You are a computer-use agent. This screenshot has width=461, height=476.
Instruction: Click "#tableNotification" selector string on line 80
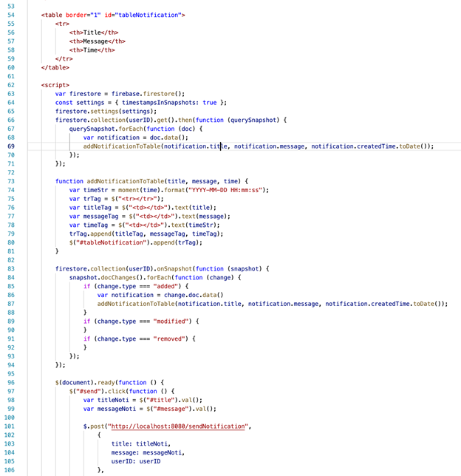112,242
